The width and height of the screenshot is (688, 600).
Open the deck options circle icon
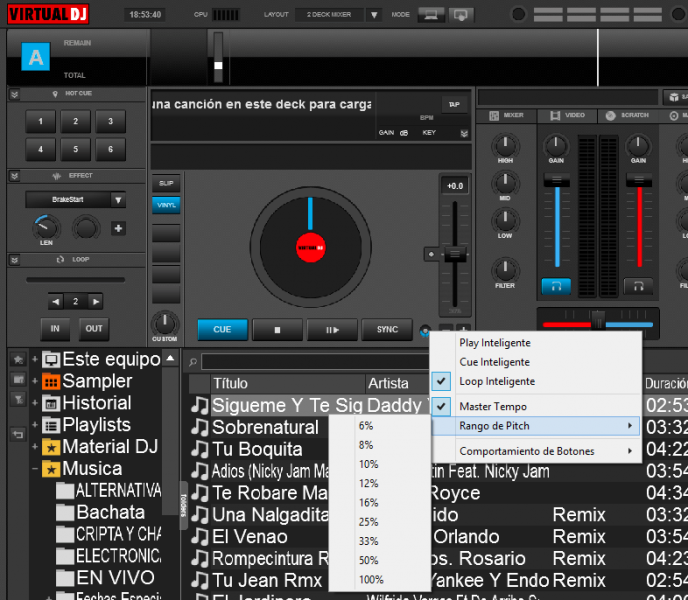tap(425, 331)
